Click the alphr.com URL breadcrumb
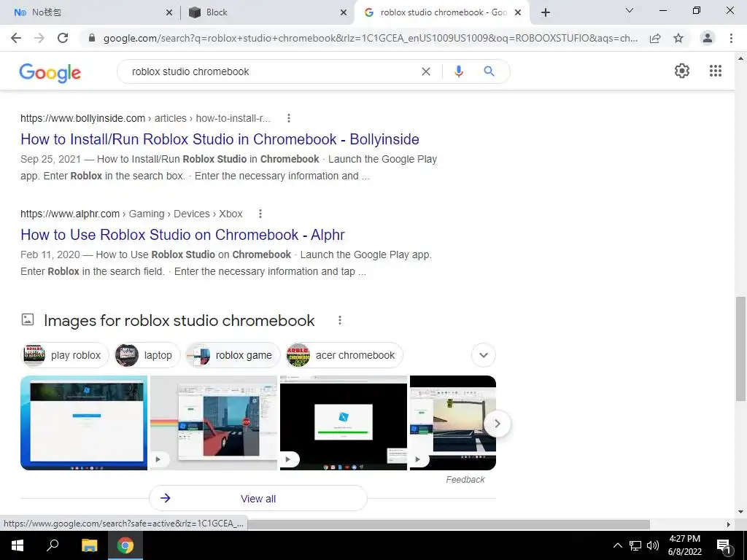This screenshot has width=747, height=560. (x=131, y=214)
